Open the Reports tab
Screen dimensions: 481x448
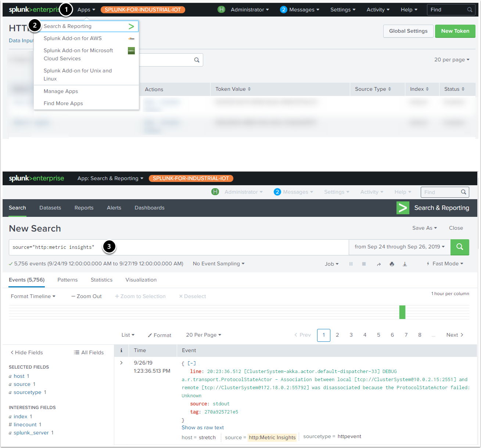[x=84, y=208]
